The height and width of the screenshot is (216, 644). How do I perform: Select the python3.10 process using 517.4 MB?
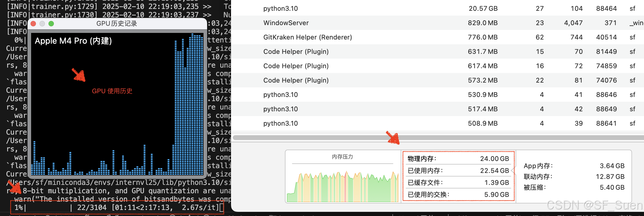pos(438,109)
